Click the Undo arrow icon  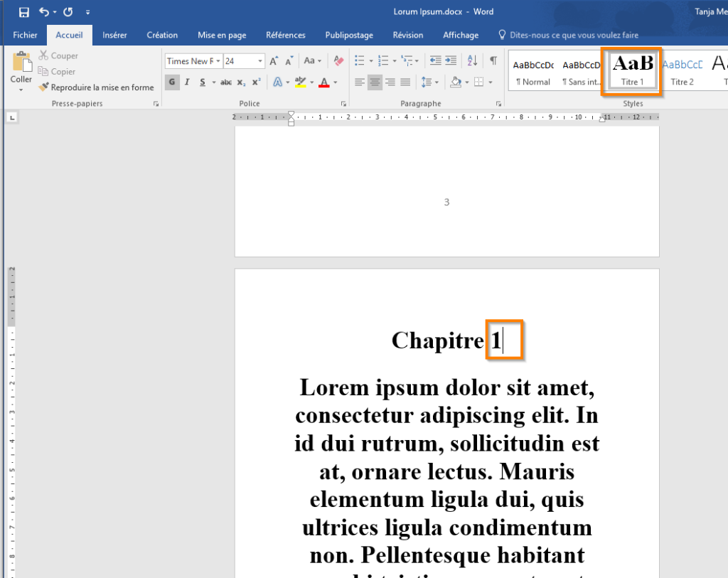tap(44, 12)
